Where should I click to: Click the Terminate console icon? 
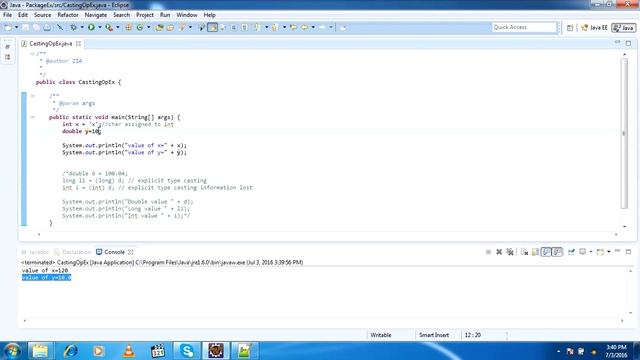tap(488, 252)
